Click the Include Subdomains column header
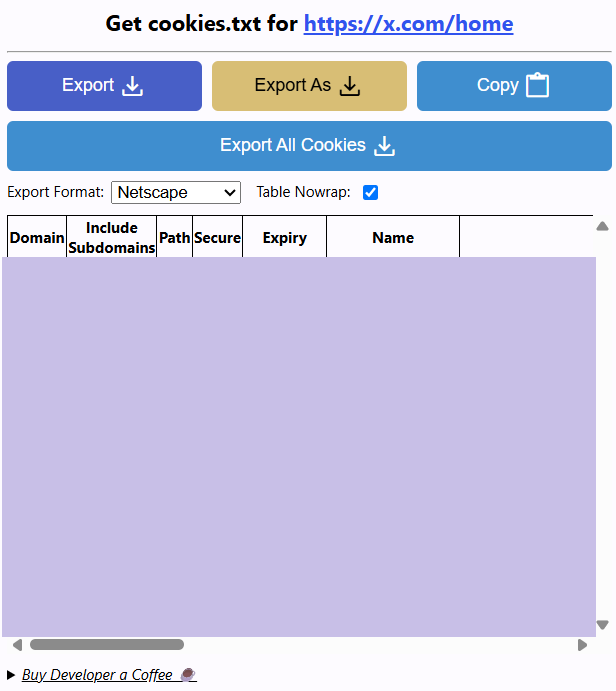 pos(111,238)
